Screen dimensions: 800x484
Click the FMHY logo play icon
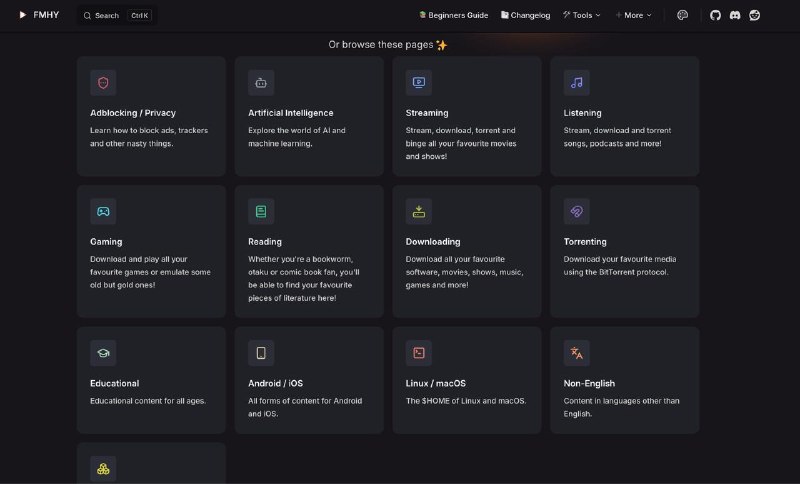(x=22, y=15)
